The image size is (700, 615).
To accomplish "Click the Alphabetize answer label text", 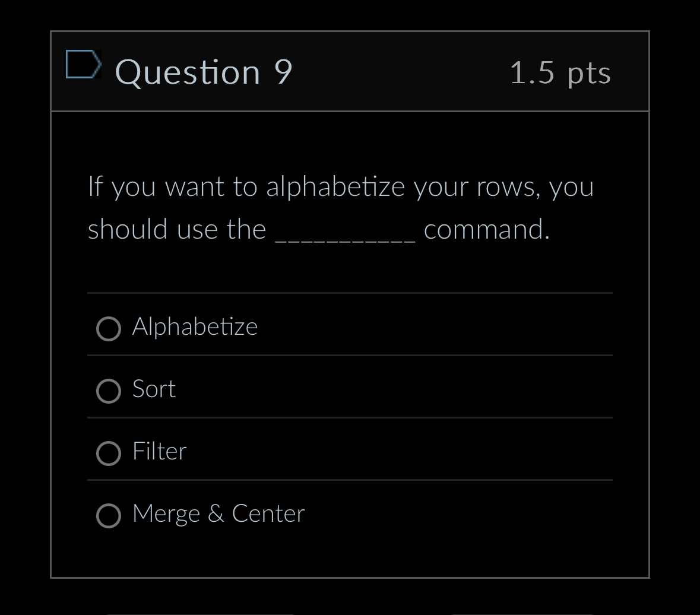I will click(x=195, y=326).
